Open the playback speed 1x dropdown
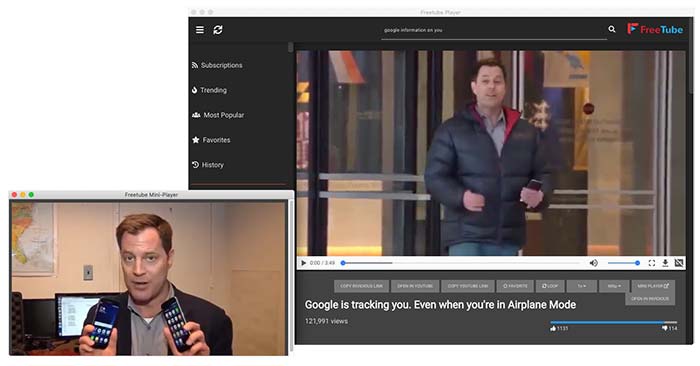This screenshot has height=366, width=700. pos(581,286)
